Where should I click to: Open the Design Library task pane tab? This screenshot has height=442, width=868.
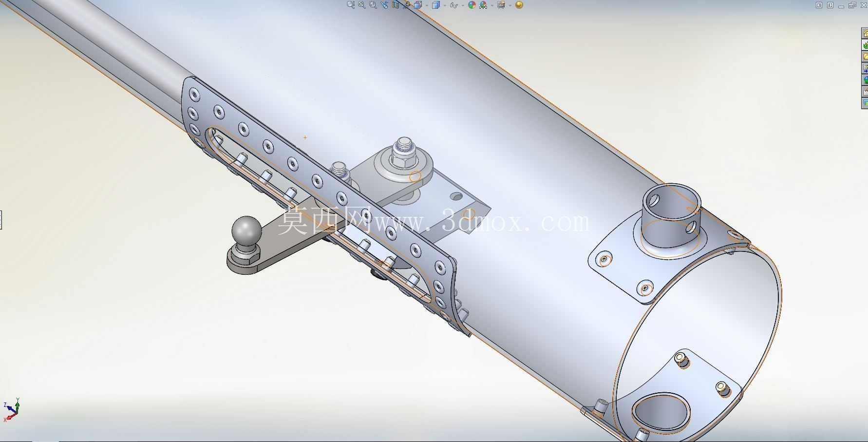(x=865, y=45)
